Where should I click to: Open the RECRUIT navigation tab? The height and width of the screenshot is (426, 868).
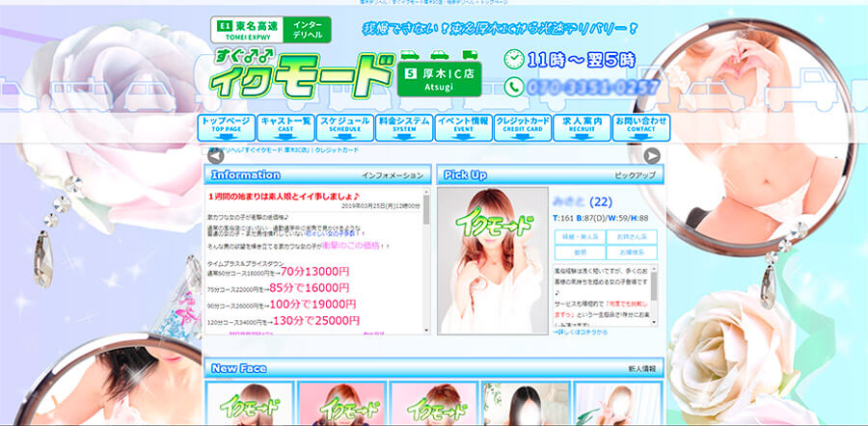coord(582,128)
